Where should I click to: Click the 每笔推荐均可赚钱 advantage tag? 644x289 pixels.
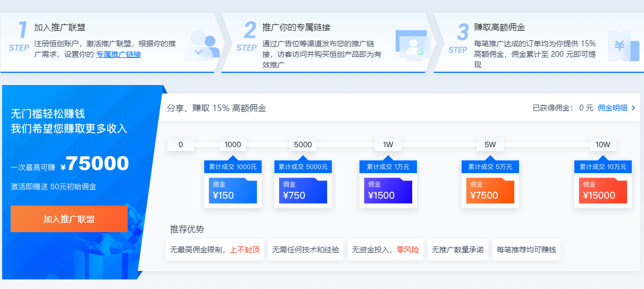(x=526, y=250)
